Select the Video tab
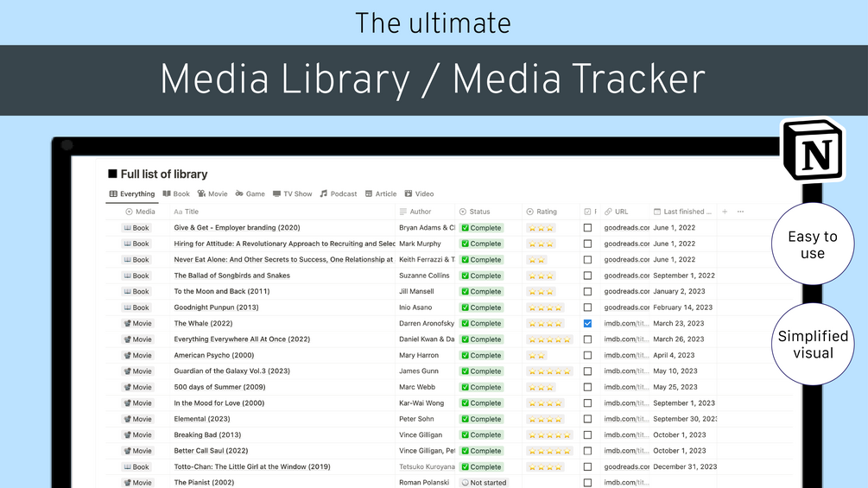This screenshot has width=868, height=488. (x=419, y=193)
